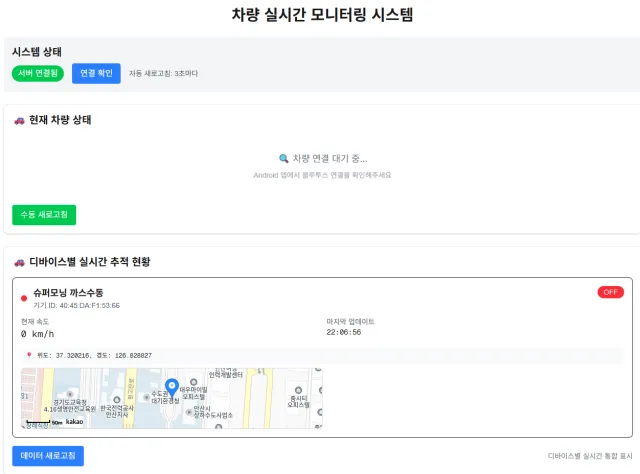Image resolution: width=640 pixels, height=474 pixels.
Task: Click the magnifier icon beside 차량 연결 대기 중
Action: [284, 158]
